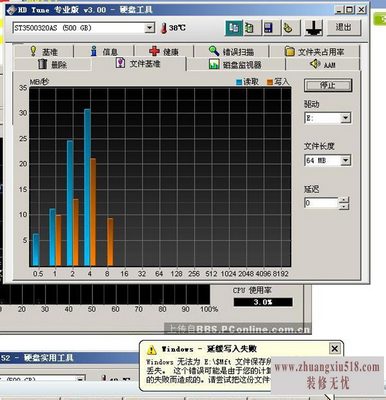Click the 退出 exit button
The width and height of the screenshot is (386, 400).
point(343,27)
